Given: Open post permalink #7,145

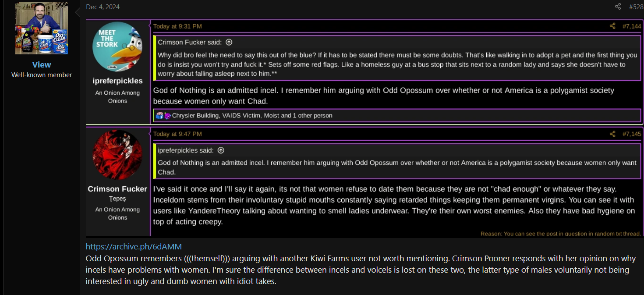Looking at the screenshot, I should pos(632,134).
